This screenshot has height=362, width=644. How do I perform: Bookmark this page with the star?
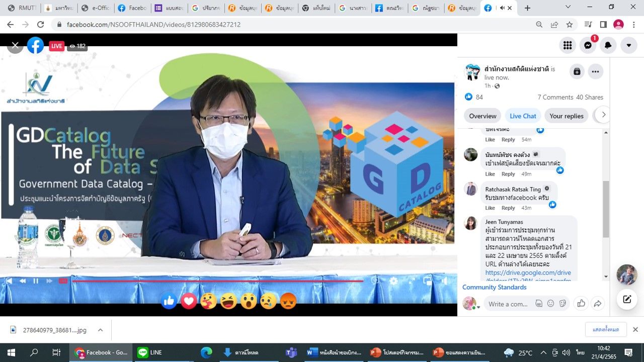[569, 24]
